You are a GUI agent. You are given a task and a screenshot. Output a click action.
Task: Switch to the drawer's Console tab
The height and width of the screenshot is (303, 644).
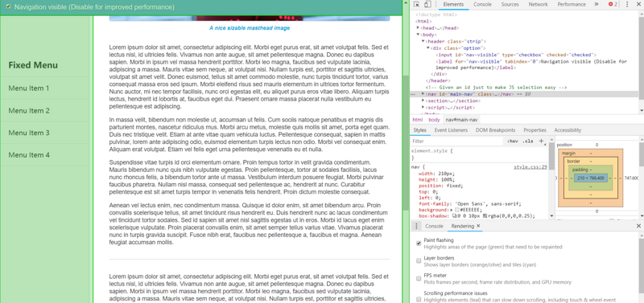pos(434,226)
